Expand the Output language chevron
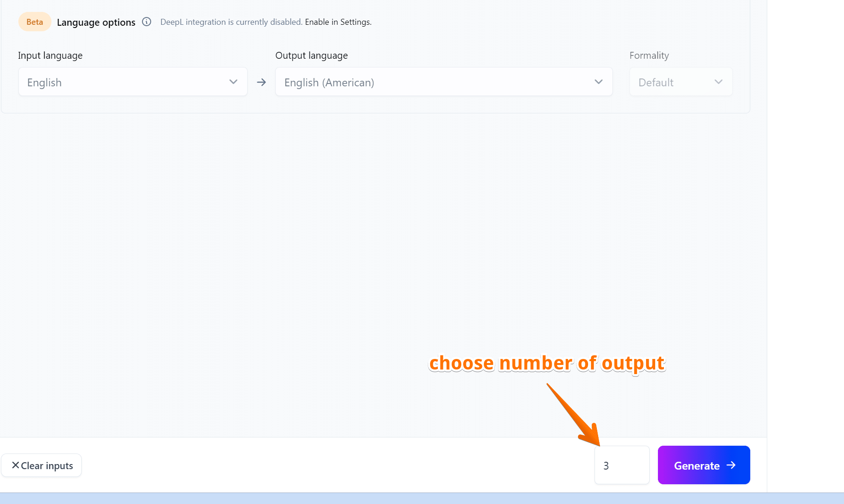 (598, 82)
